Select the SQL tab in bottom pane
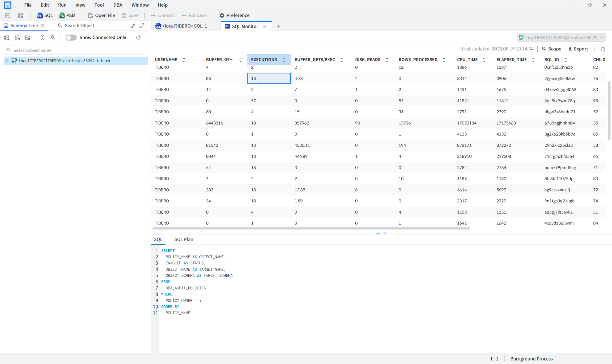The width and height of the screenshot is (612, 364). coord(158,239)
